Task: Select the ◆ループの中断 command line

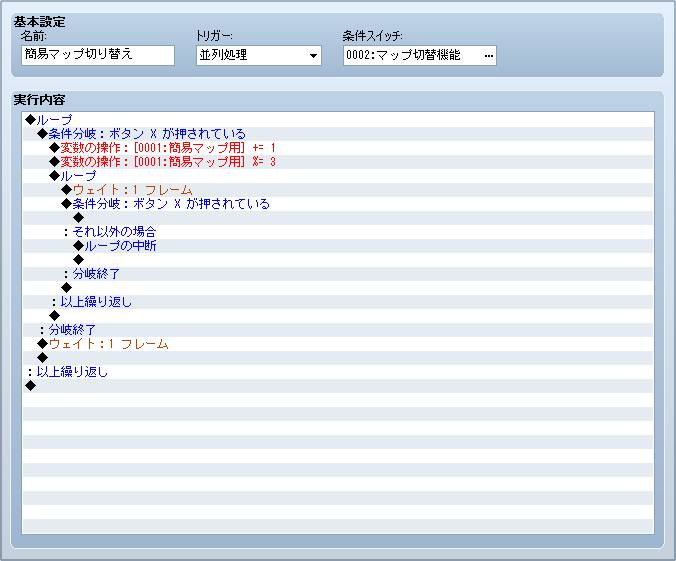Action: pos(338,246)
